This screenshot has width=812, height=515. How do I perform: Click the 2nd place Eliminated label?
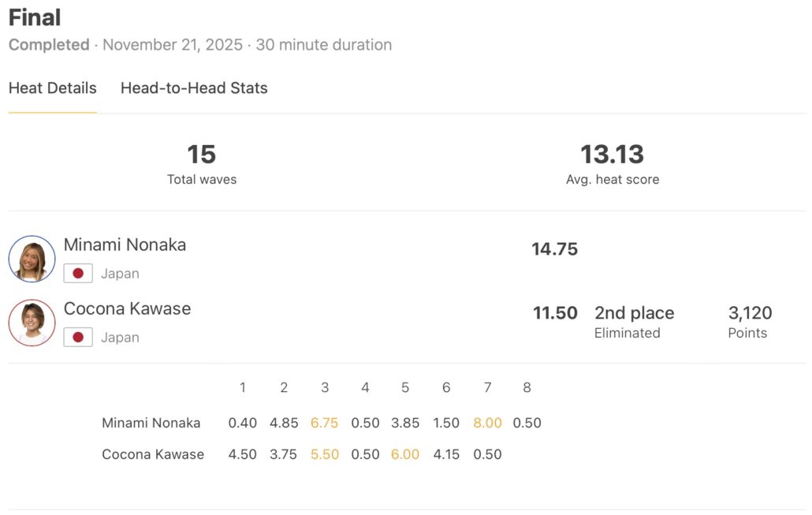tap(634, 322)
